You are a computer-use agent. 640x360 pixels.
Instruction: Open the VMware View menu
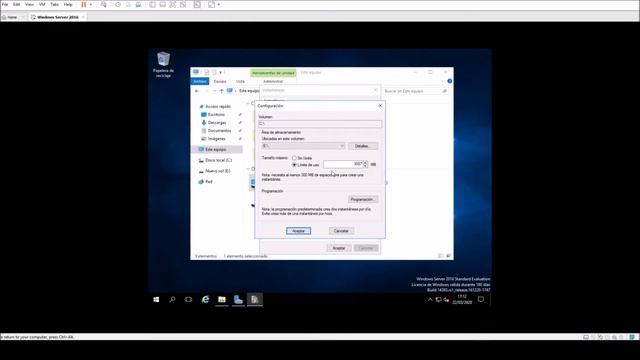(29, 4)
